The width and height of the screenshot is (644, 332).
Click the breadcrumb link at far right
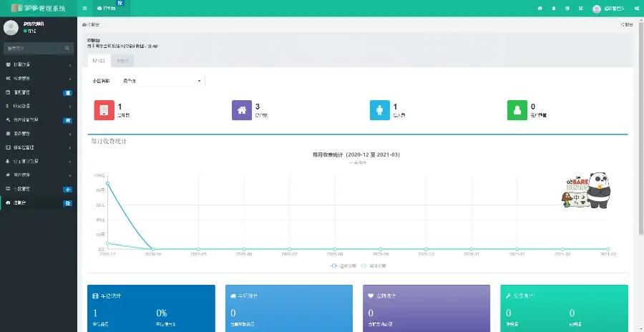point(626,24)
